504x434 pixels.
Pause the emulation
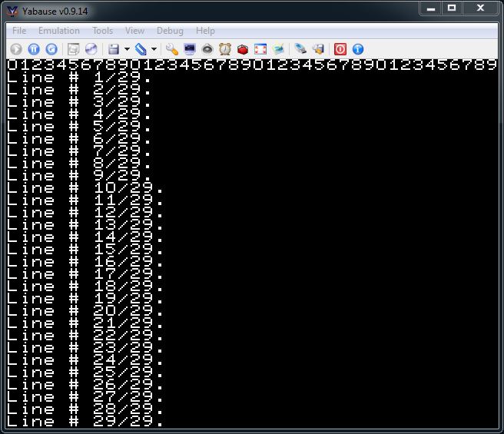point(34,49)
